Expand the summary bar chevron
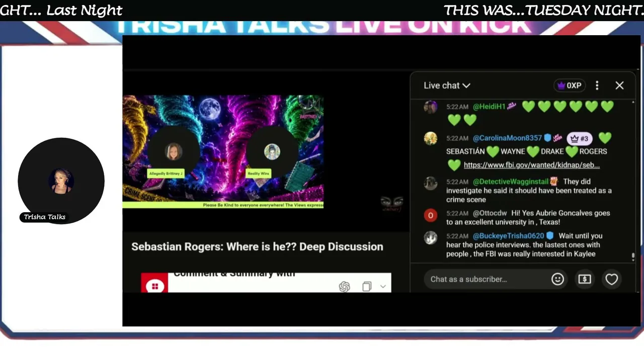The height and width of the screenshot is (362, 644). click(383, 286)
